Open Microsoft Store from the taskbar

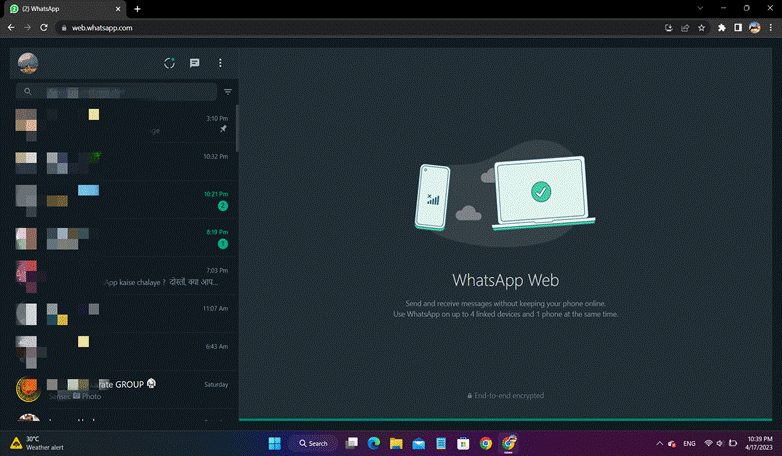(463, 443)
